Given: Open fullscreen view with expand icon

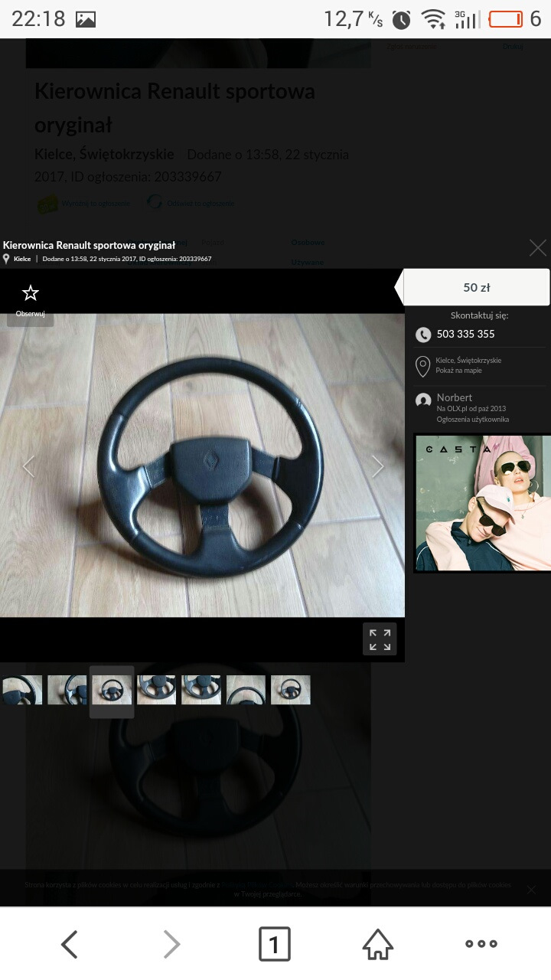Looking at the screenshot, I should coord(380,639).
